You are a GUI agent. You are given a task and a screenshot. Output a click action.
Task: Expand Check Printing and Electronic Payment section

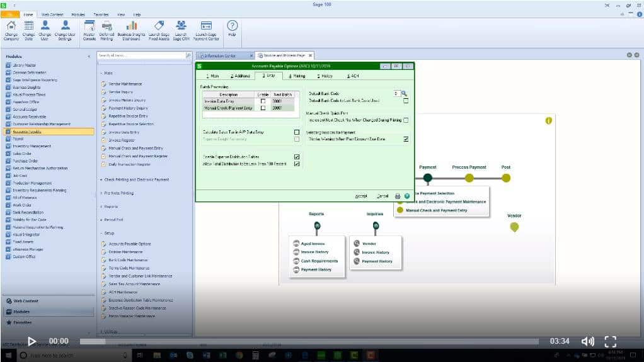pyautogui.click(x=135, y=179)
